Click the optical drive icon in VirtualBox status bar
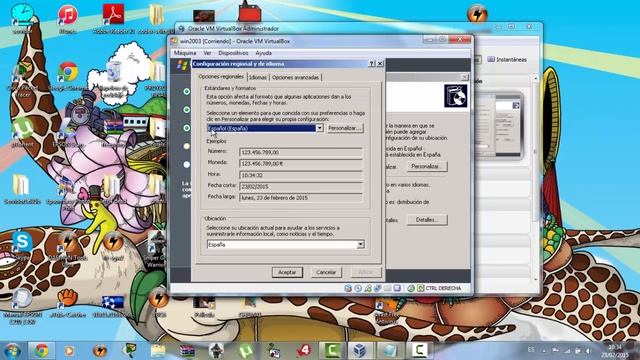The image size is (640, 360). 358,289
